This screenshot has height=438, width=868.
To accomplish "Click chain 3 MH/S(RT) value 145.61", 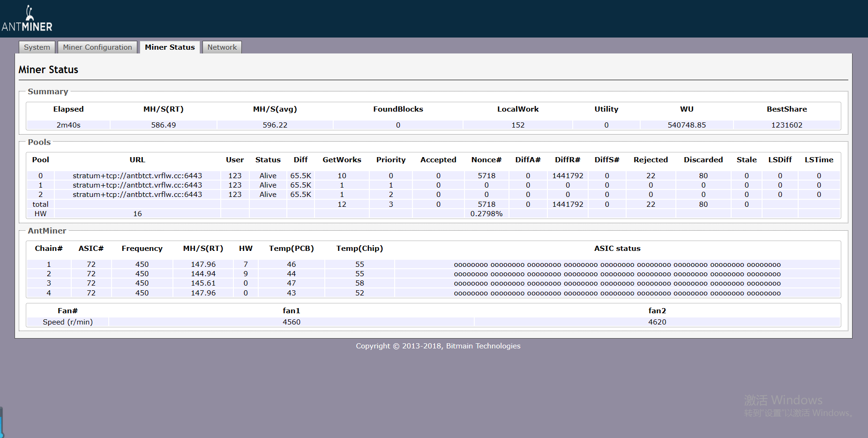I will pyautogui.click(x=203, y=283).
